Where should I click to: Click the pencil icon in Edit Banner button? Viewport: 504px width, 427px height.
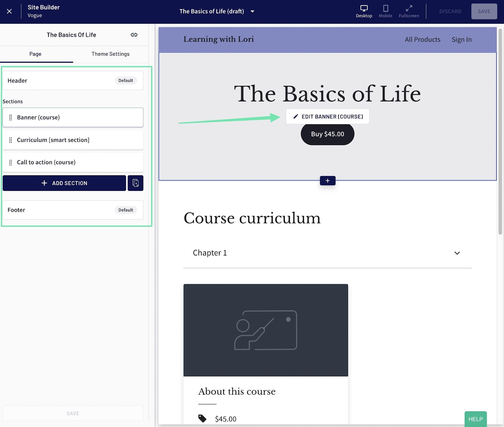295,116
